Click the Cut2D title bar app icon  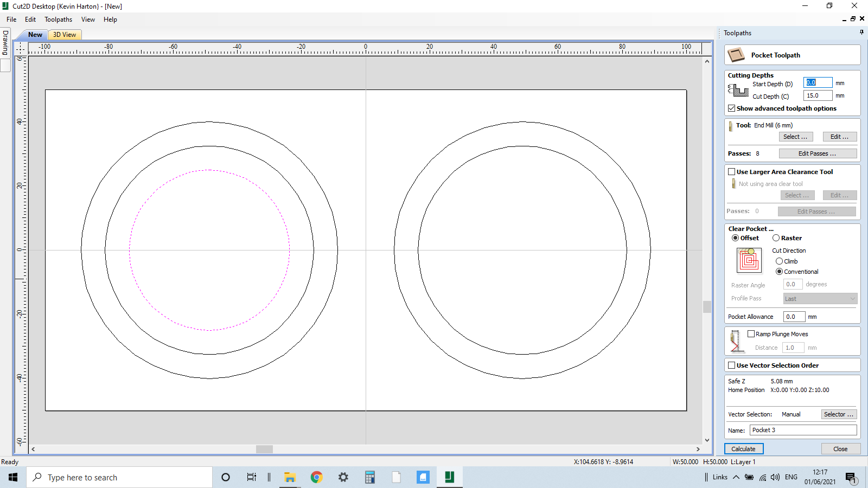click(x=5, y=6)
